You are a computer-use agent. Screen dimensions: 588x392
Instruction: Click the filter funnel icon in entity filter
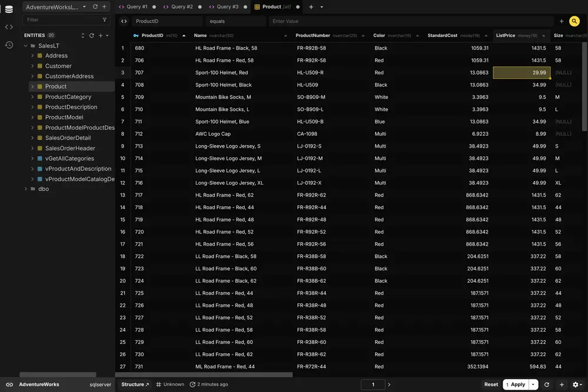coord(105,20)
